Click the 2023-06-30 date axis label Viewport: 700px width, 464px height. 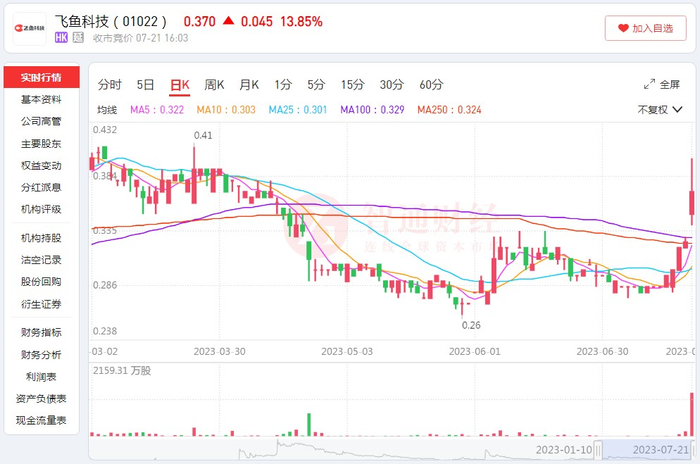point(602,352)
